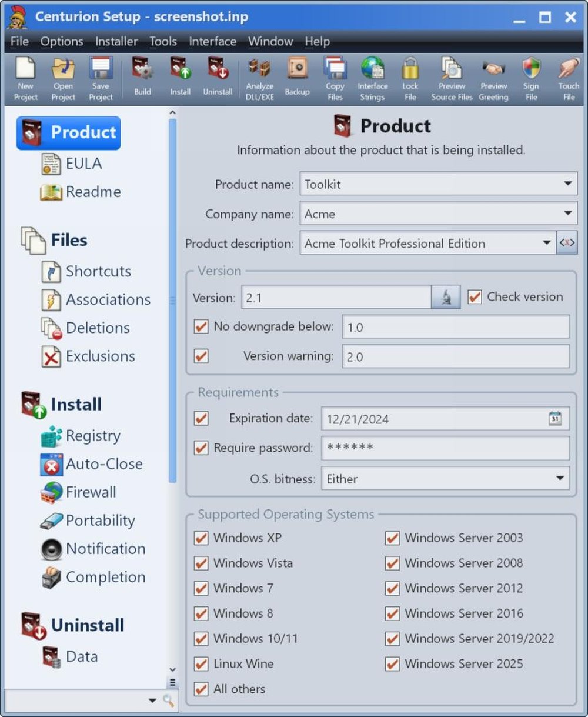Select Deletions in the sidebar
The height and width of the screenshot is (717, 588).
tap(85, 328)
